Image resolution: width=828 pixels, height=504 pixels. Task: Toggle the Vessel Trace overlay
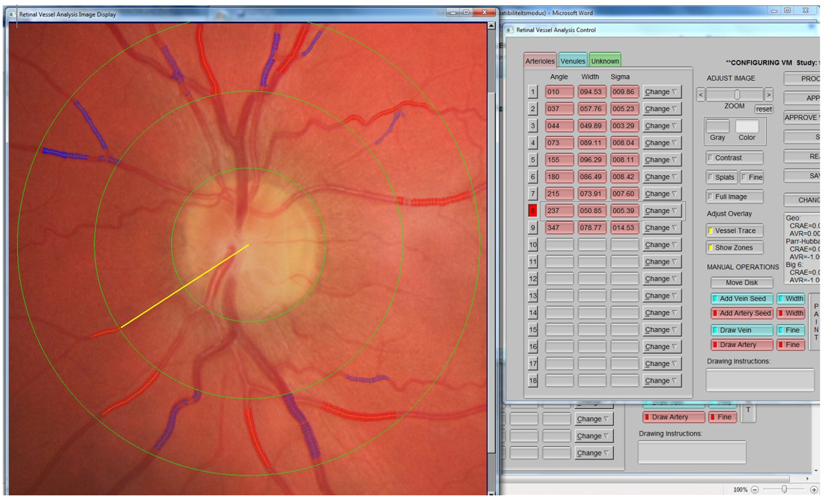(734, 231)
